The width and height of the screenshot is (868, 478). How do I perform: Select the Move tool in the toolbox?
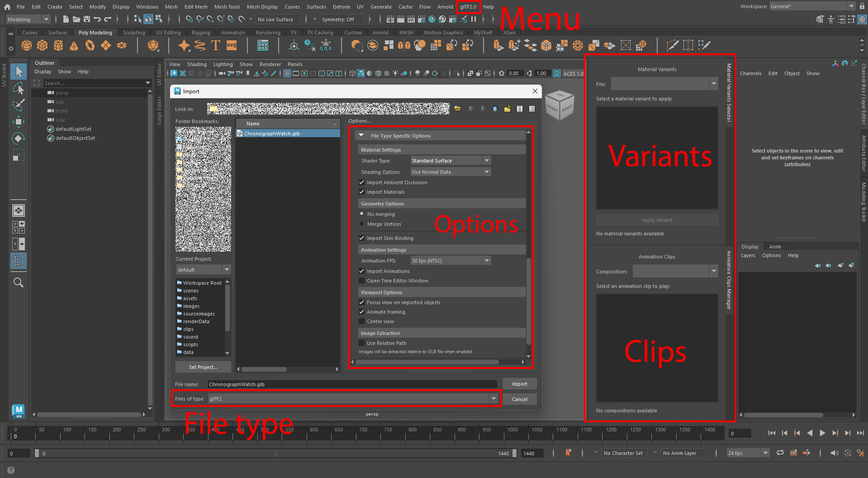pos(19,121)
